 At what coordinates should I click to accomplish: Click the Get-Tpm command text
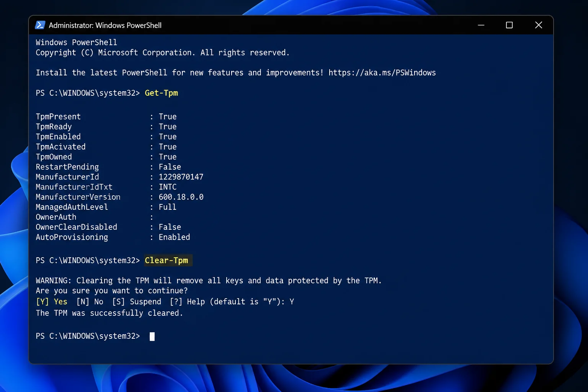click(161, 93)
